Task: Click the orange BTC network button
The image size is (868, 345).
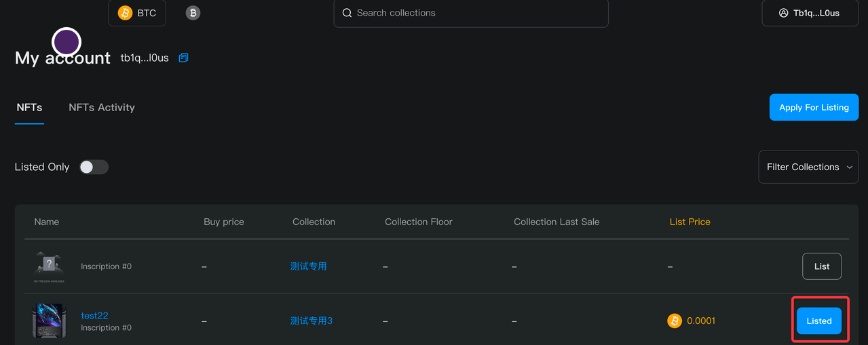Action: 137,13
